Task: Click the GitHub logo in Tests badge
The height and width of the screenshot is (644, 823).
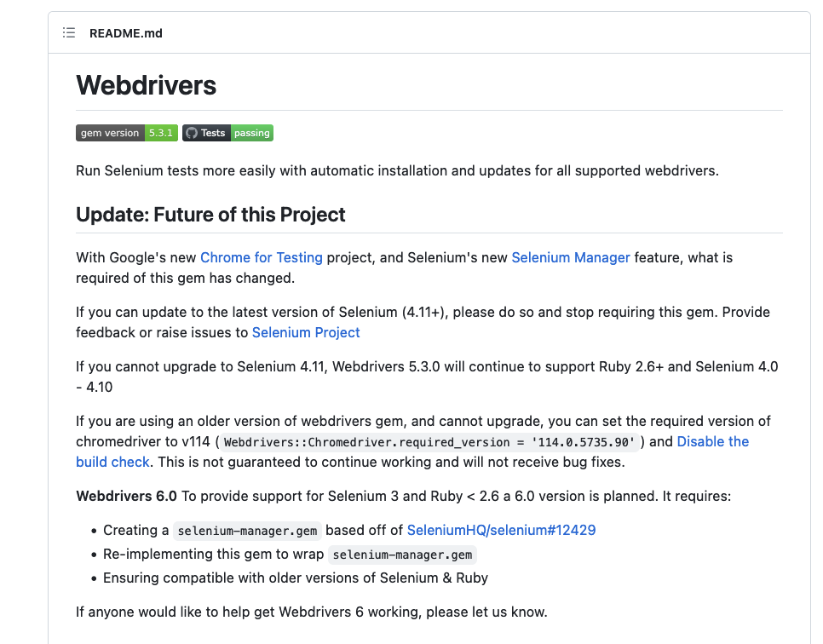Action: tap(192, 133)
